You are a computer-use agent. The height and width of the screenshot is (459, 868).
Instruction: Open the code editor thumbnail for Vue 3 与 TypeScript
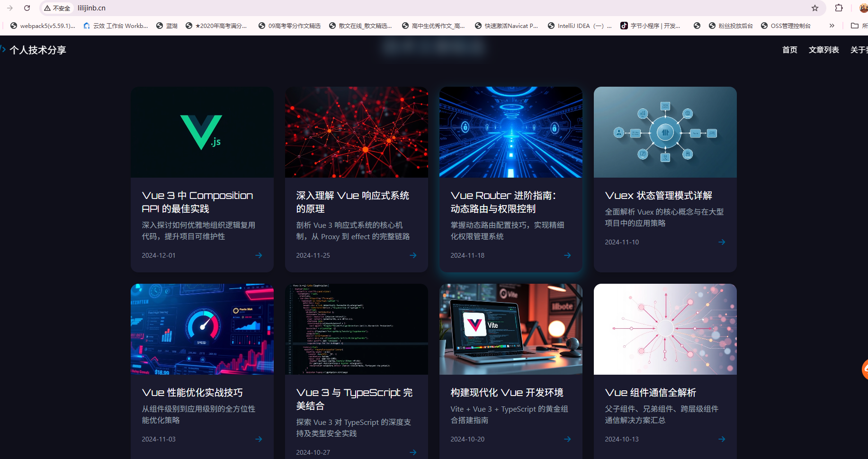[x=357, y=329]
